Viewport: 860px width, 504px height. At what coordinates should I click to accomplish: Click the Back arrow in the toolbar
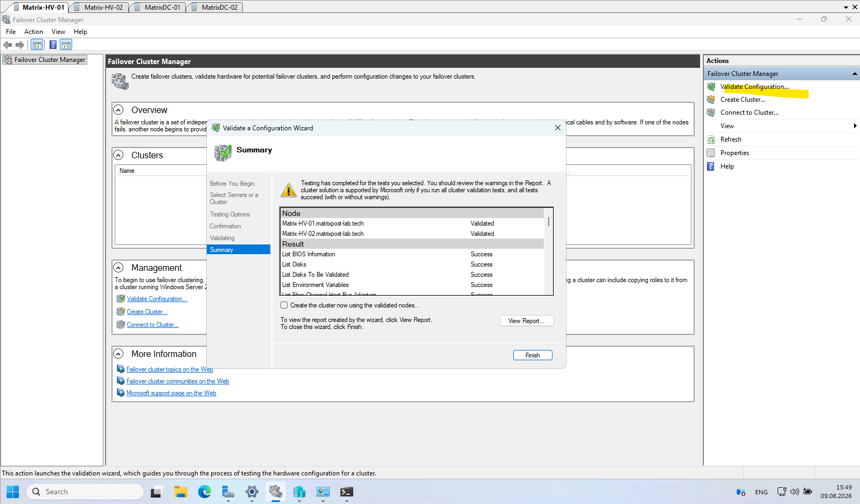coord(8,45)
